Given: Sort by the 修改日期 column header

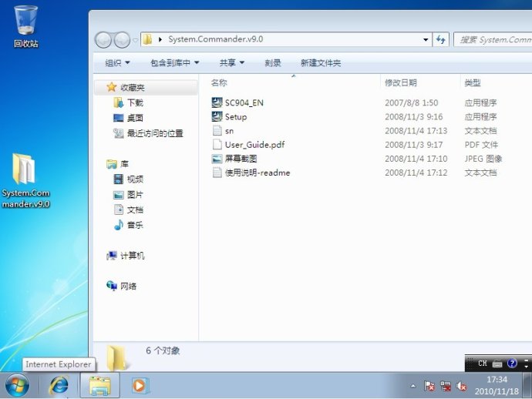Looking at the screenshot, I should point(401,82).
